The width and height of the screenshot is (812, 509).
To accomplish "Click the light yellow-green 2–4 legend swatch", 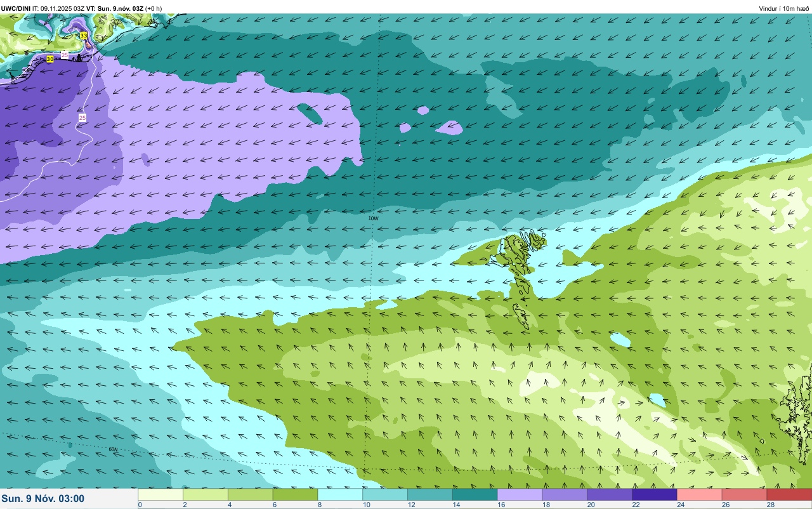I will [206, 494].
